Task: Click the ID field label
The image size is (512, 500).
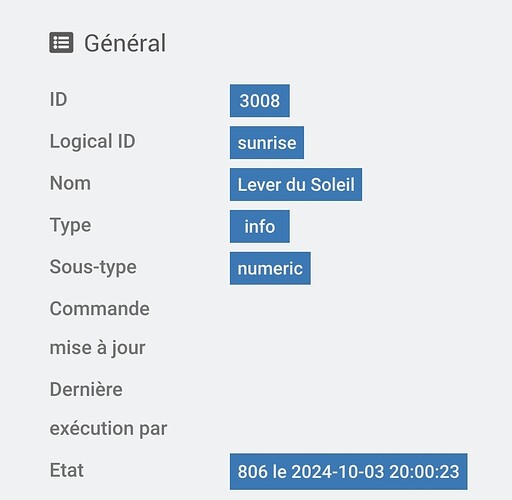Action: (58, 100)
